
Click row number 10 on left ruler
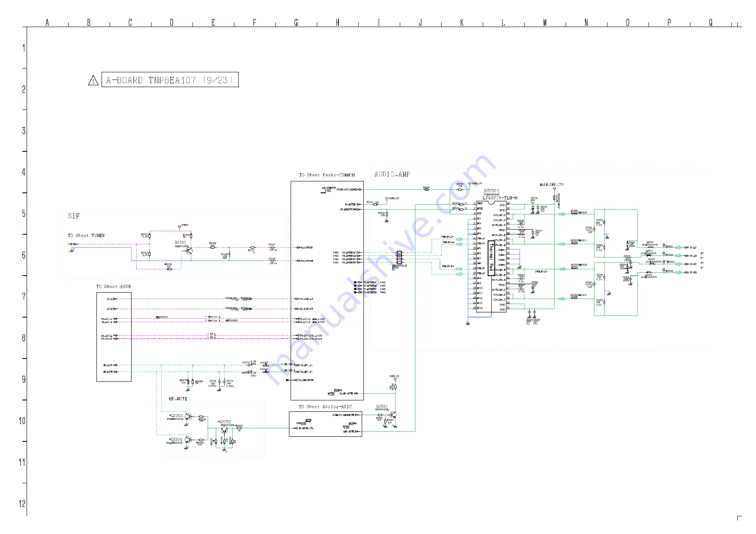coord(22,421)
